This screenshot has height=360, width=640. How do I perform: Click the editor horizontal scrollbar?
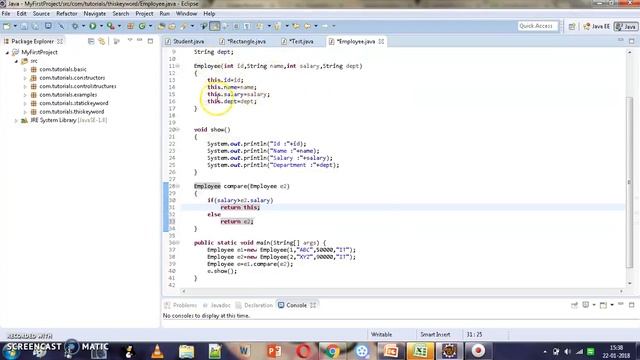[x=402, y=291]
